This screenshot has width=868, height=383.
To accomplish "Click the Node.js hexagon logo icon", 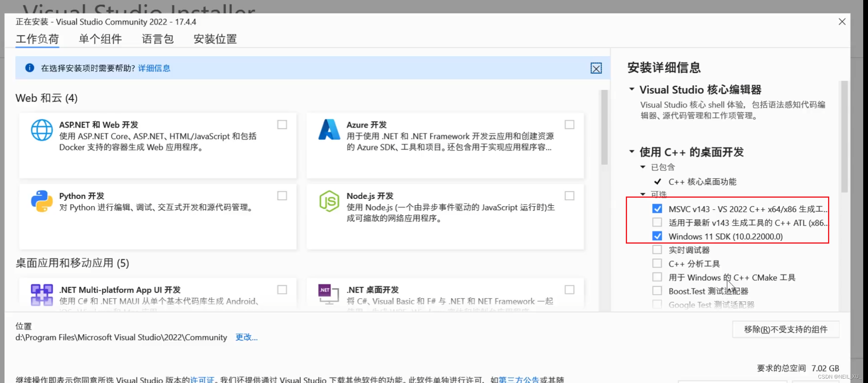I will 329,201.
